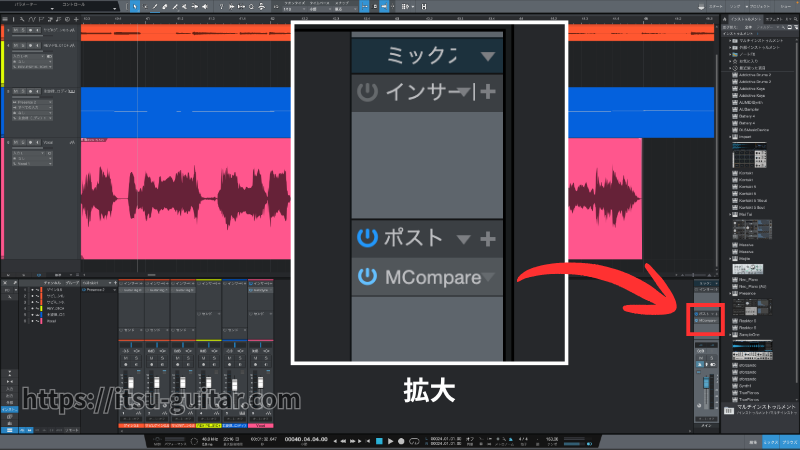The height and width of the screenshot is (450, 800).
Task: Stop playback with the Stop button
Action: [x=379, y=441]
